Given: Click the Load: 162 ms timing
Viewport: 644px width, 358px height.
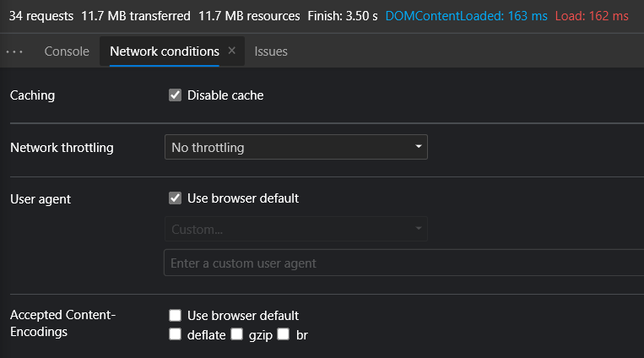Looking at the screenshot, I should [x=592, y=16].
